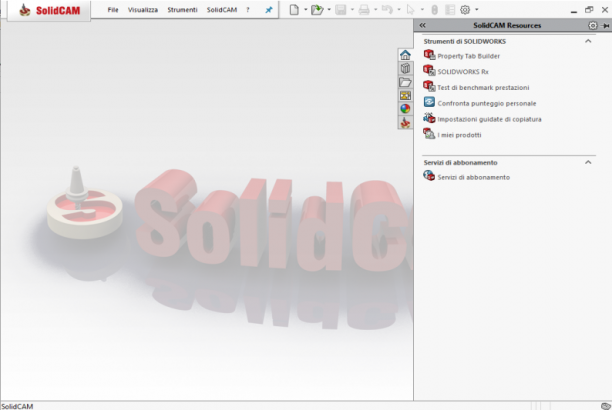The image size is (612, 410).
Task: Open Confronta punteggio personale
Action: coord(487,103)
